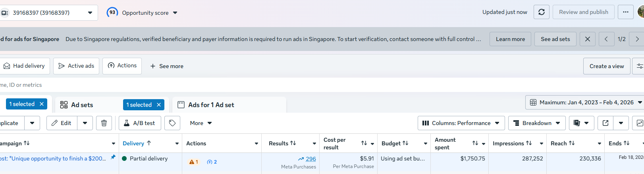Open the Breakdown dropdown
This screenshot has width=644, height=174.
(537, 123)
